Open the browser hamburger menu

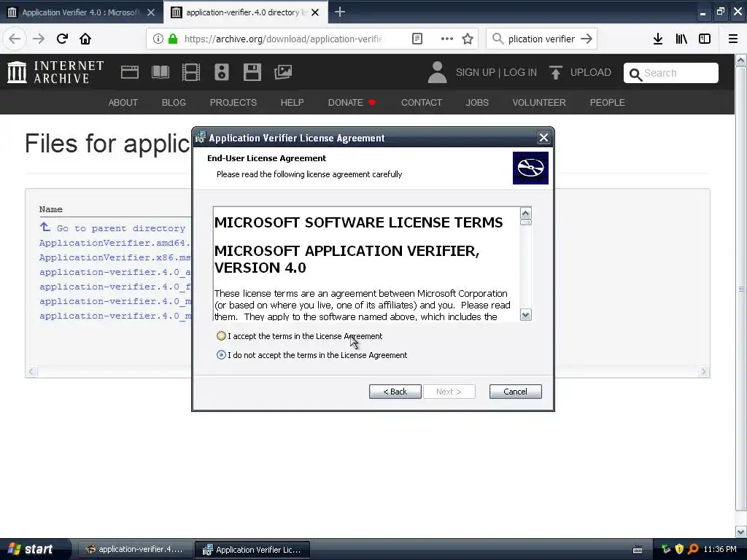click(733, 39)
